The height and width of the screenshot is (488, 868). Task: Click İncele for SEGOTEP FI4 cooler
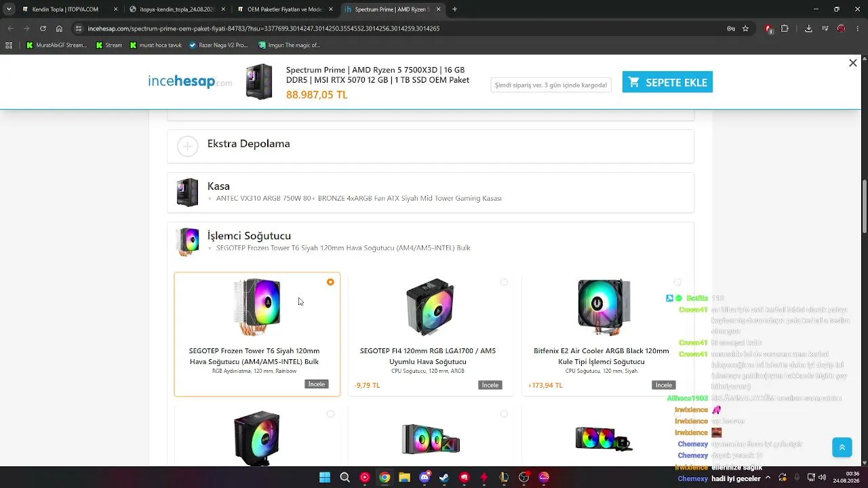tap(490, 385)
